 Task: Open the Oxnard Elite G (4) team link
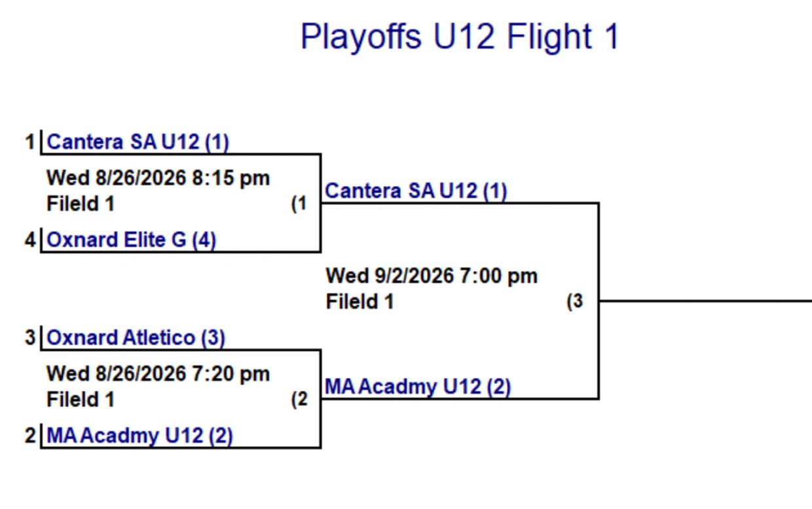131,240
